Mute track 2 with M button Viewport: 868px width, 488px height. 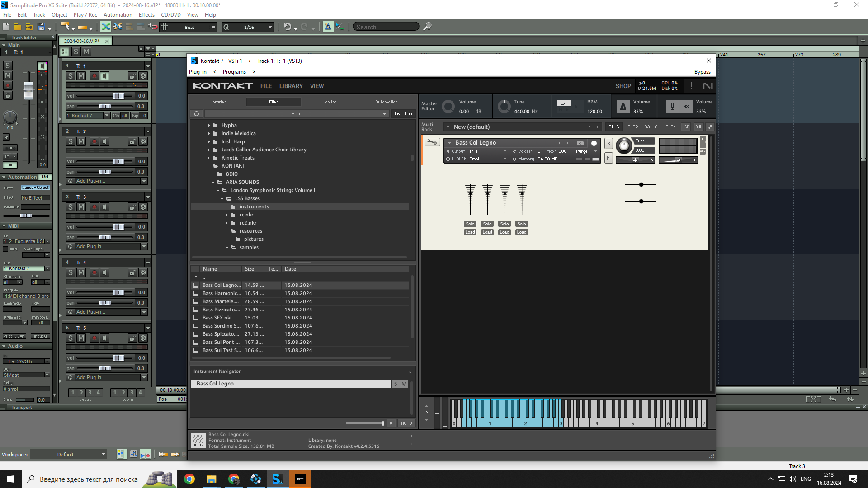click(x=81, y=141)
